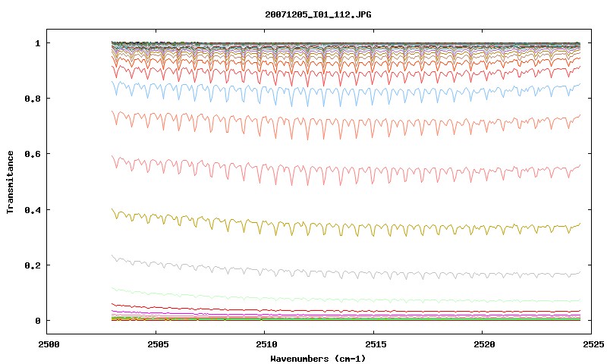Image resolution: width=607 pixels, height=364 pixels.
Task: Click x-axis tick label 2515
Action: 376,344
